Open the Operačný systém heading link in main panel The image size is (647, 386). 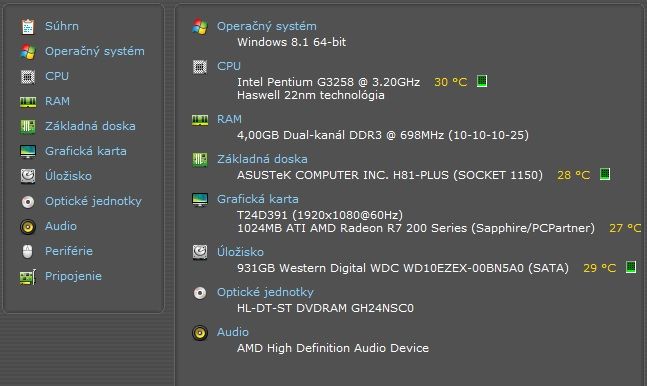(x=267, y=26)
